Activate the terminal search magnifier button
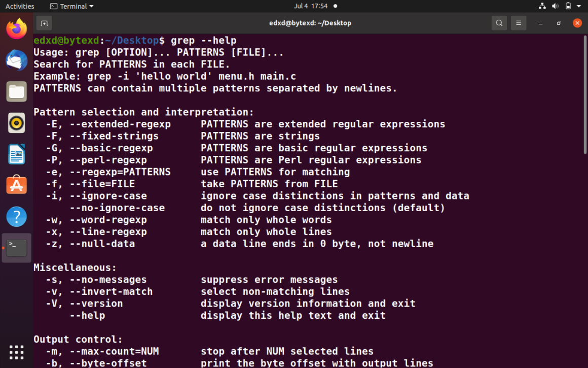 tap(499, 23)
